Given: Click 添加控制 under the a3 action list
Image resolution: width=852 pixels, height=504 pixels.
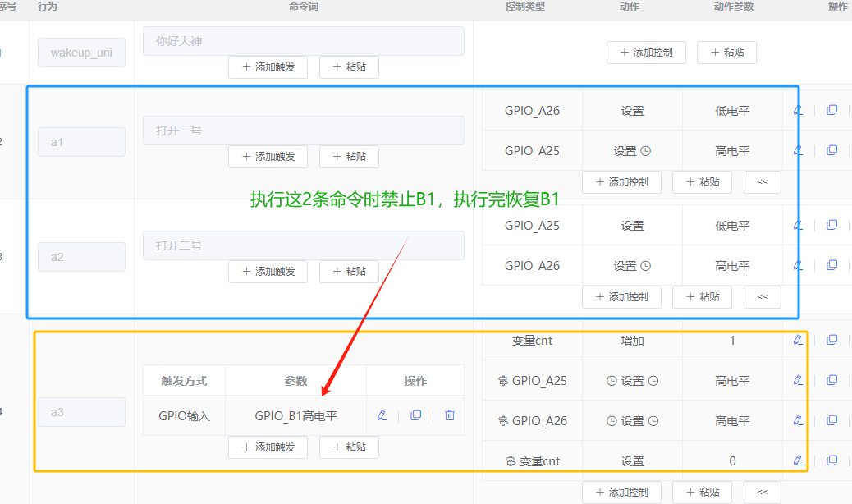Looking at the screenshot, I should coord(621,493).
